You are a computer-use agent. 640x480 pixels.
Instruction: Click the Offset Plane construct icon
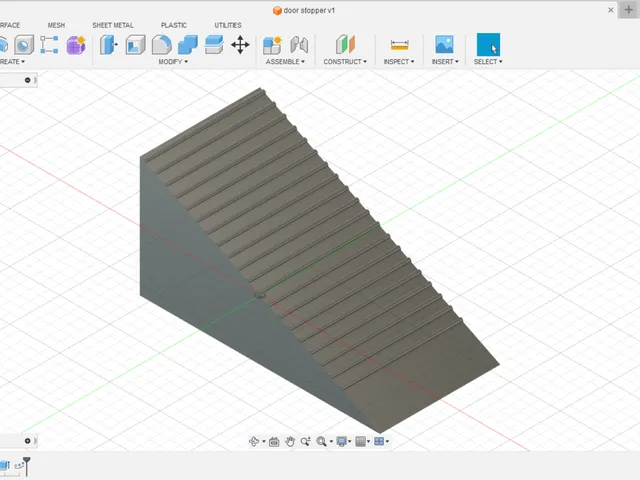(345, 44)
